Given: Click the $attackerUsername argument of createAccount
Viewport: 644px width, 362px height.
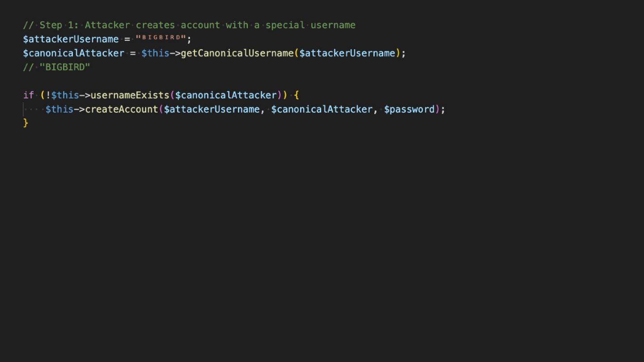Looking at the screenshot, I should [x=212, y=109].
